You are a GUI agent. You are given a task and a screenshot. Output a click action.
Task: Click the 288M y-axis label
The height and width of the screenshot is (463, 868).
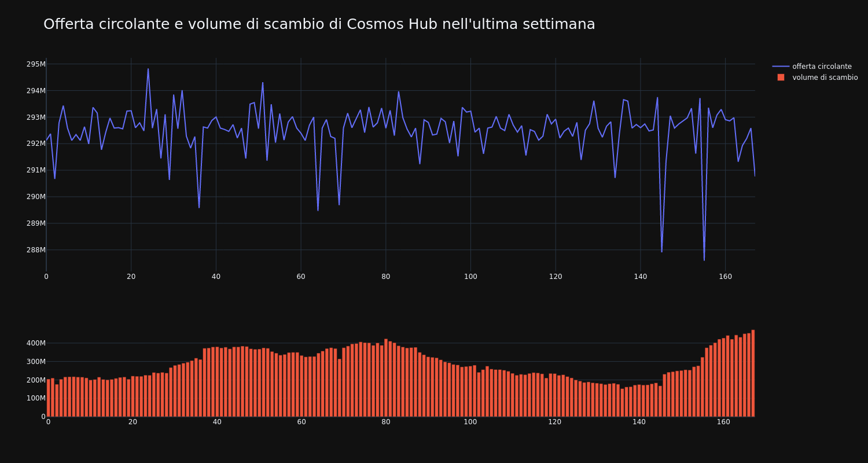(x=36, y=250)
